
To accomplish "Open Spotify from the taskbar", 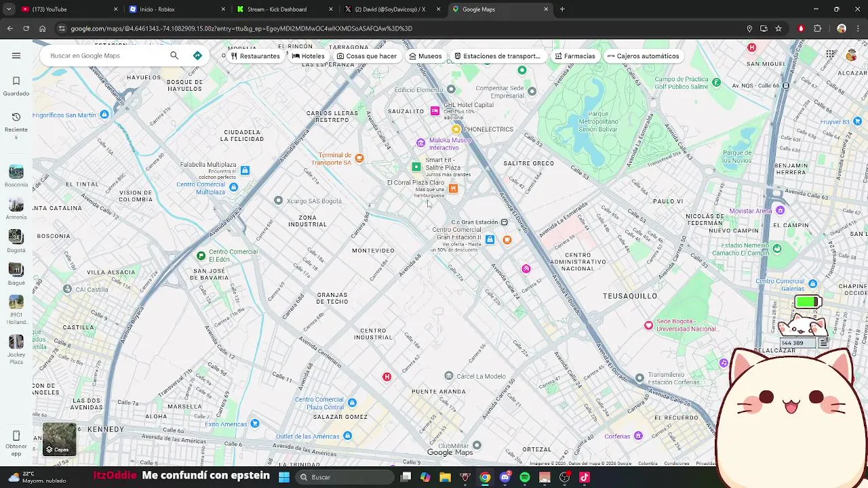I will tap(525, 477).
